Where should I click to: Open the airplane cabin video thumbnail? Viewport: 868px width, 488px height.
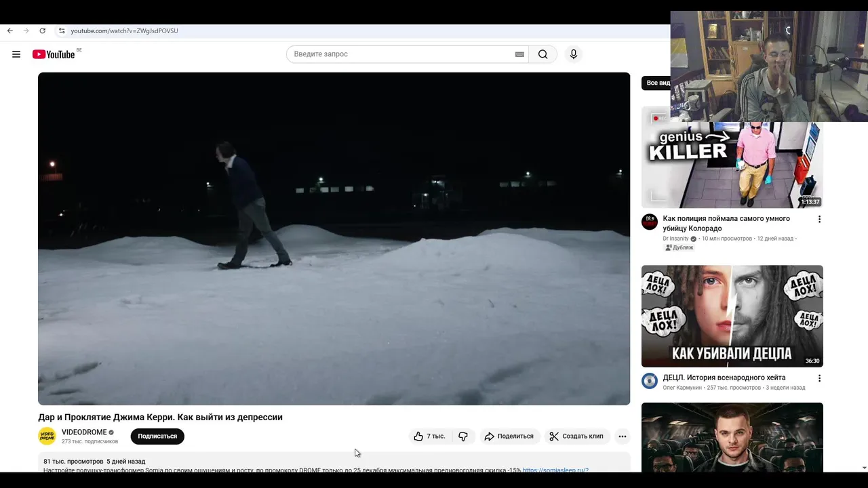coord(732,437)
